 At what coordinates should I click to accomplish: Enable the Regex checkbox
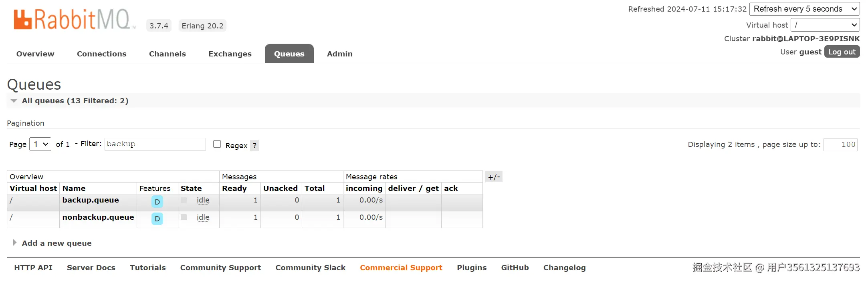(217, 144)
